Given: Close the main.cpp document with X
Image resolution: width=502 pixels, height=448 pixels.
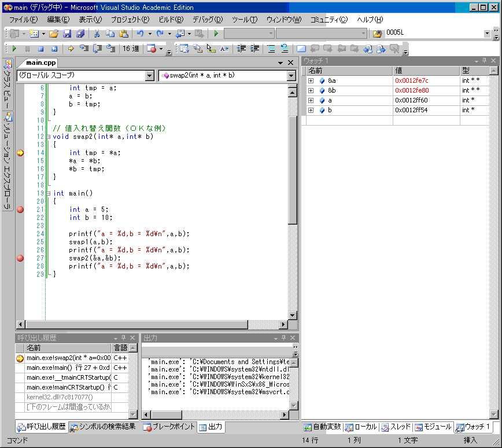Looking at the screenshot, I should tap(291, 63).
